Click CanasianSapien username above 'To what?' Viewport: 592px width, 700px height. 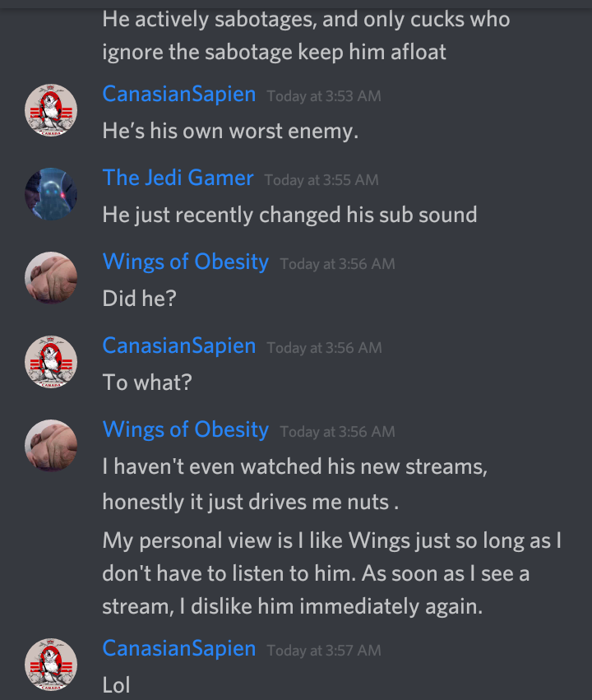pyautogui.click(x=179, y=346)
